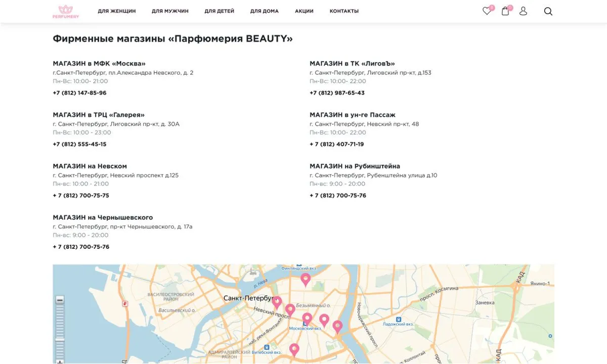Screen dimensions: 607x364
Task: Click the northernmost store pin near Финляндский вокзал
Action: (306, 279)
